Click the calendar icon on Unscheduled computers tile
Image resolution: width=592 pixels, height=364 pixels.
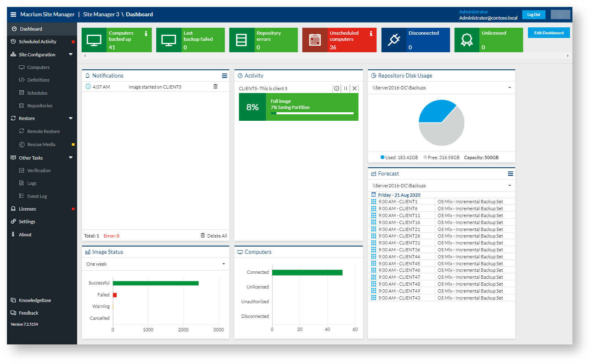click(315, 40)
